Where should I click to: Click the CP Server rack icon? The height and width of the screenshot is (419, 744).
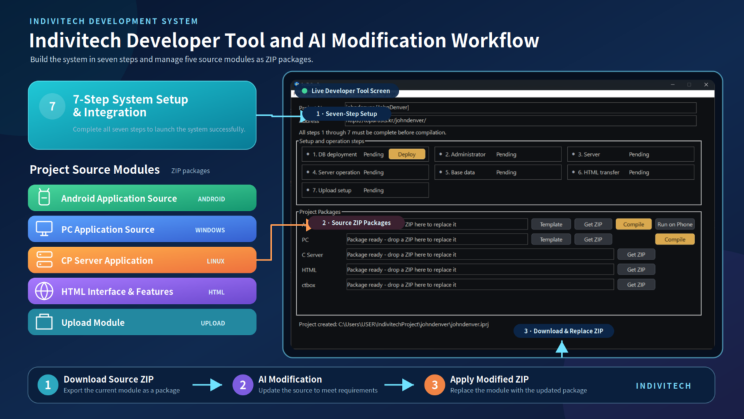click(44, 260)
